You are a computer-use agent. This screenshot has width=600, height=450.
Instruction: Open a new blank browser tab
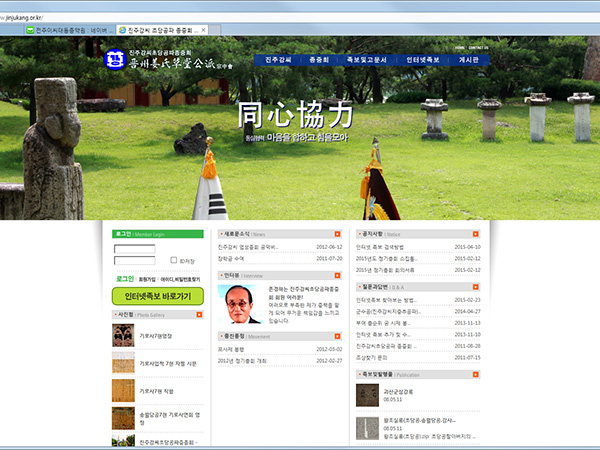[214, 30]
